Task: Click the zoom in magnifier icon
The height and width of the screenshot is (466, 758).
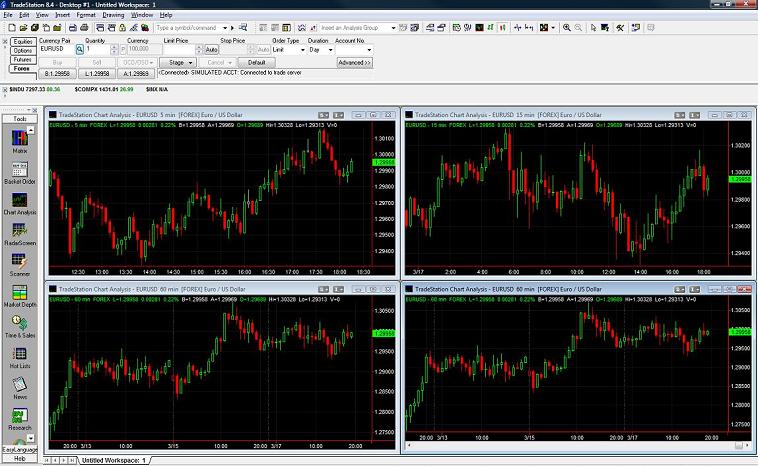Action: coord(567,28)
